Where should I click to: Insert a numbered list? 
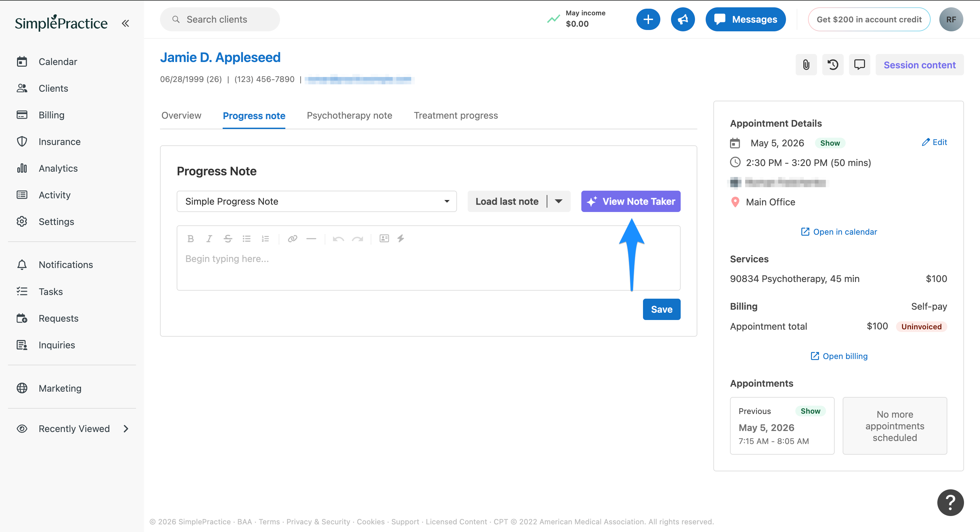(265, 239)
